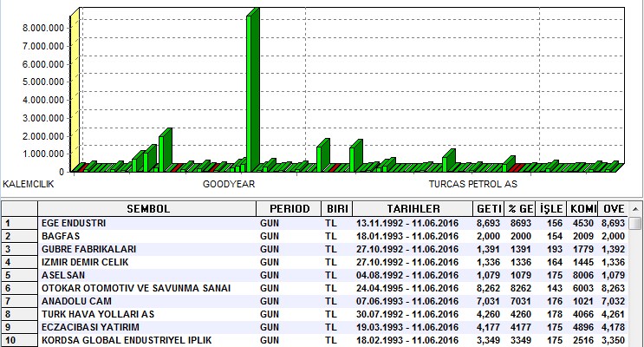The height and width of the screenshot is (347, 644).
Task: Click the table scrollbar up arrow
Action: click(x=636, y=209)
